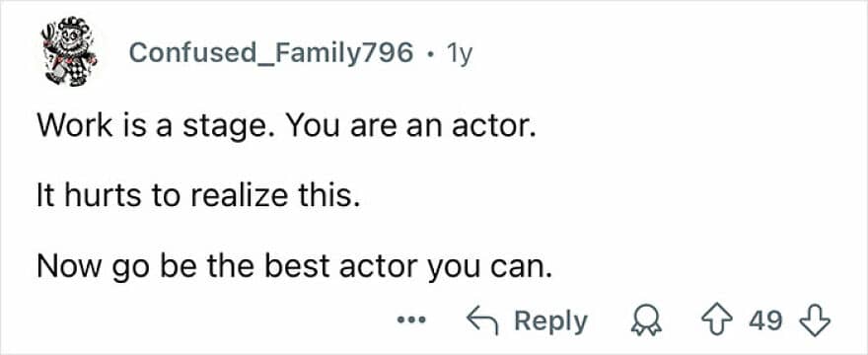Image resolution: width=868 pixels, height=355 pixels.
Task: Click the curved reply arrow icon
Action: 483,321
